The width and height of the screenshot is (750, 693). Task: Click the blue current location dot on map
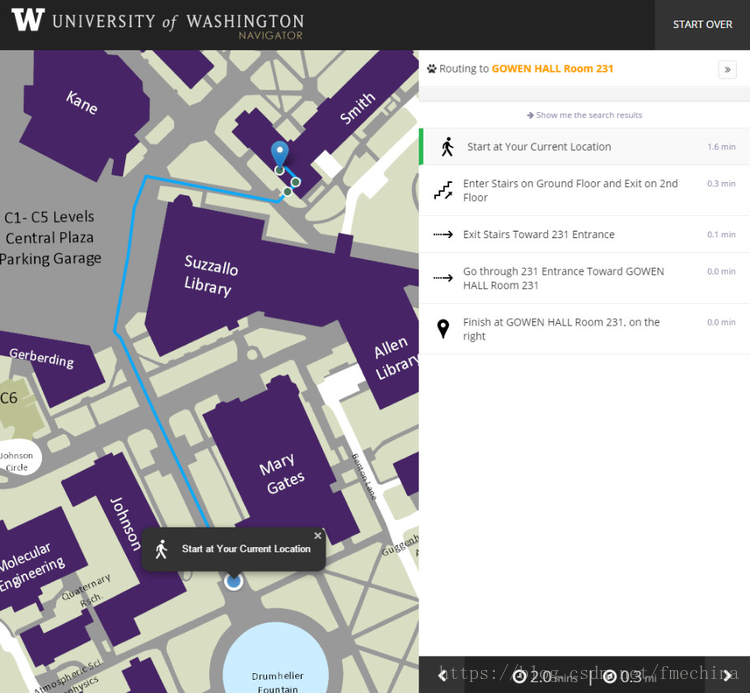233,582
